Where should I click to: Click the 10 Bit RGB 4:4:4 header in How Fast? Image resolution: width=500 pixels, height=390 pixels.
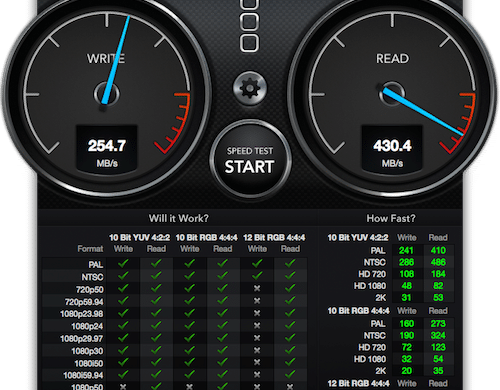click(358, 311)
